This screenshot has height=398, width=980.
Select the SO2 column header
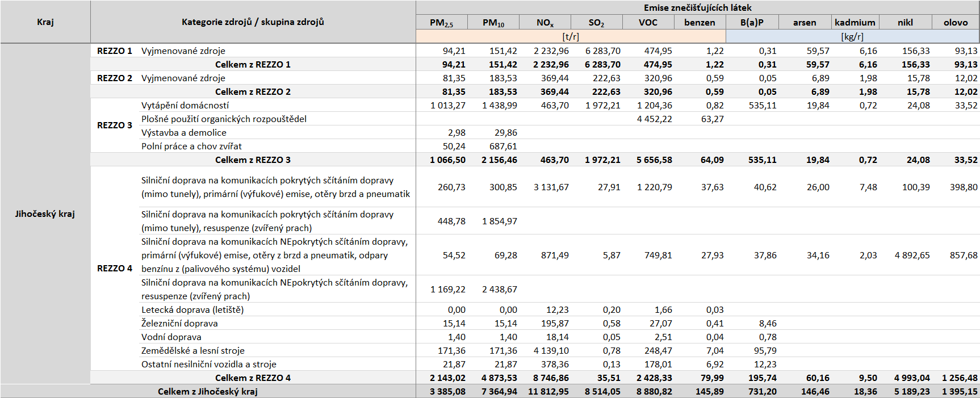pos(597,23)
